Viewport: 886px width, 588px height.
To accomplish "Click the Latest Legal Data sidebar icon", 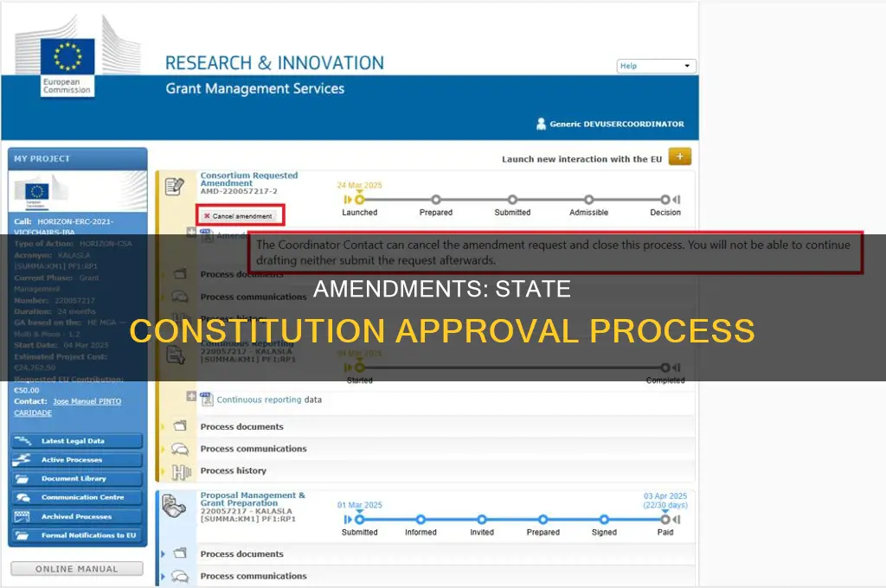I will click(x=25, y=442).
